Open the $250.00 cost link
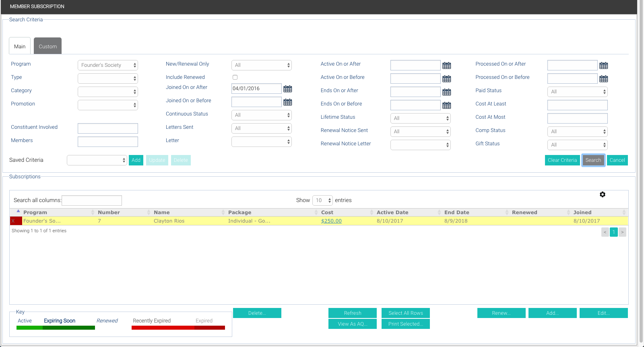This screenshot has width=644, height=347. click(x=331, y=221)
